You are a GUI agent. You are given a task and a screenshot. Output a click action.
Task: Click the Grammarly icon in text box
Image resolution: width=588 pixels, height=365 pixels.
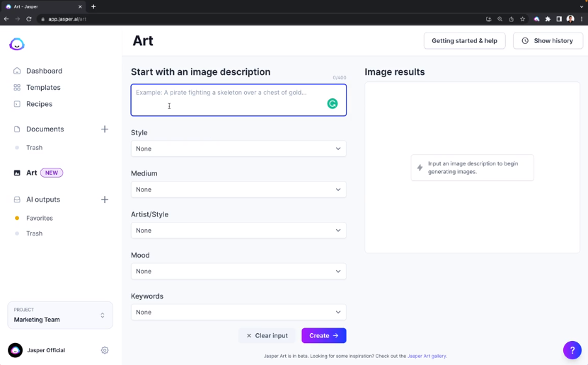[x=333, y=103]
